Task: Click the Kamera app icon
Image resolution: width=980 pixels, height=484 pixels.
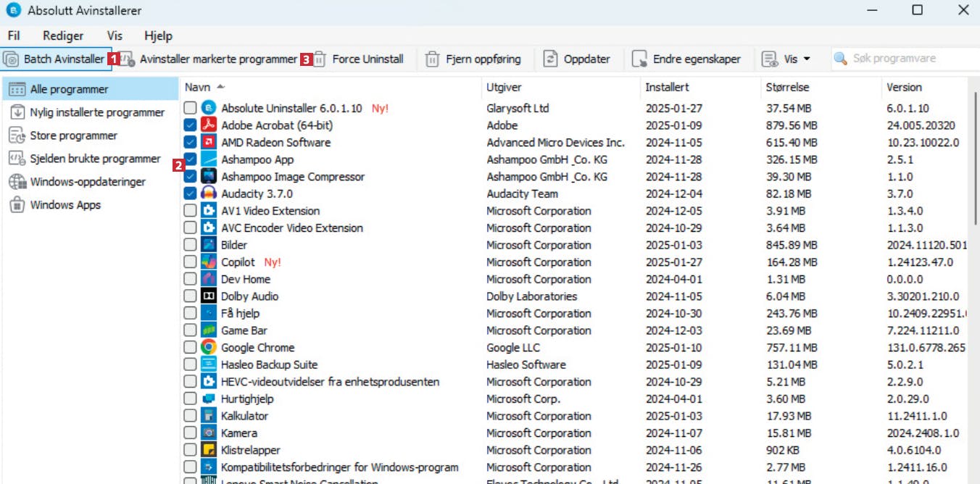Action: pos(209,433)
